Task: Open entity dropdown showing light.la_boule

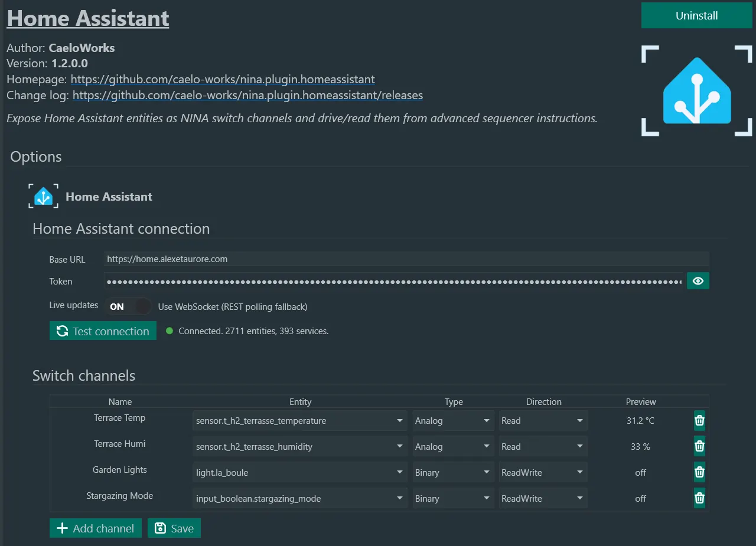Action: point(300,473)
